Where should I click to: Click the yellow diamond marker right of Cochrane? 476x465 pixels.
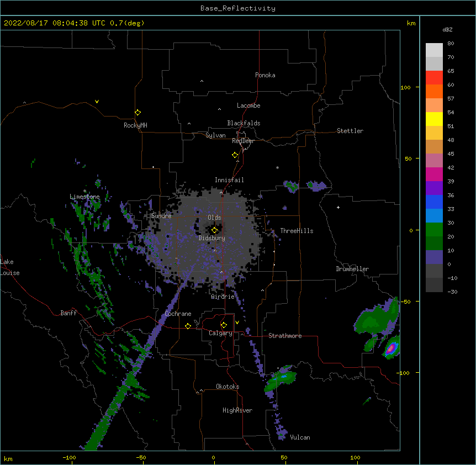coord(188,326)
